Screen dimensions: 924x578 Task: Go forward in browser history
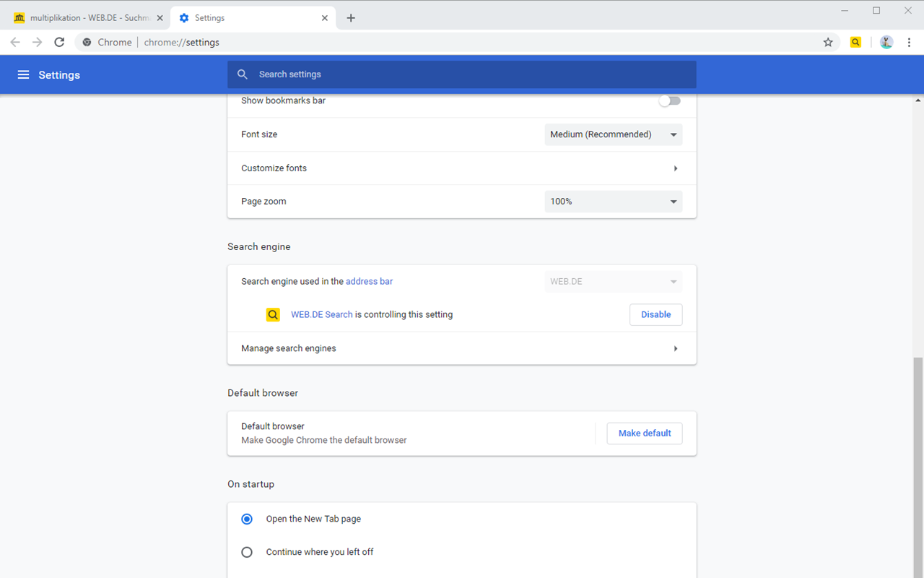[37, 43]
